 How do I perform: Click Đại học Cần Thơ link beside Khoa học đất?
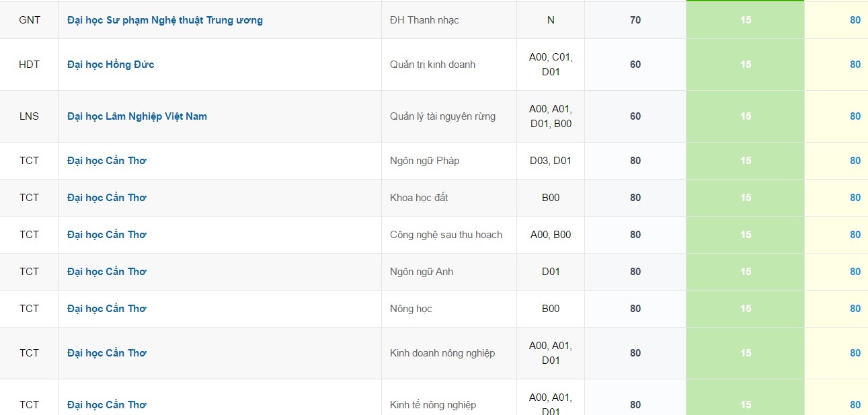click(107, 198)
